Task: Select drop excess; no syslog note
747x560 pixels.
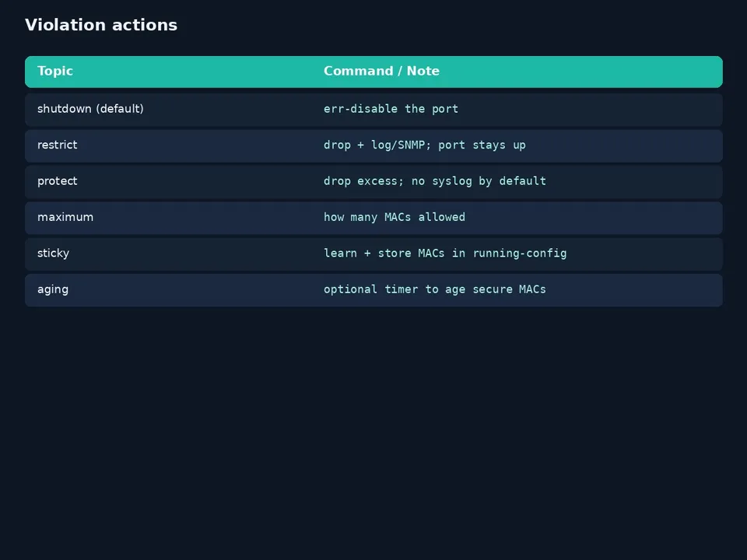Action: [435, 181]
